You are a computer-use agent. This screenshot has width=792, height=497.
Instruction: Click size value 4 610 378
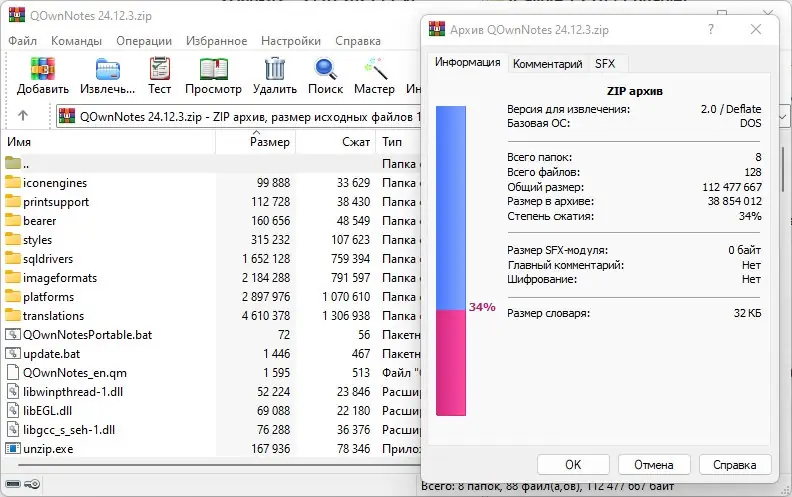266,316
